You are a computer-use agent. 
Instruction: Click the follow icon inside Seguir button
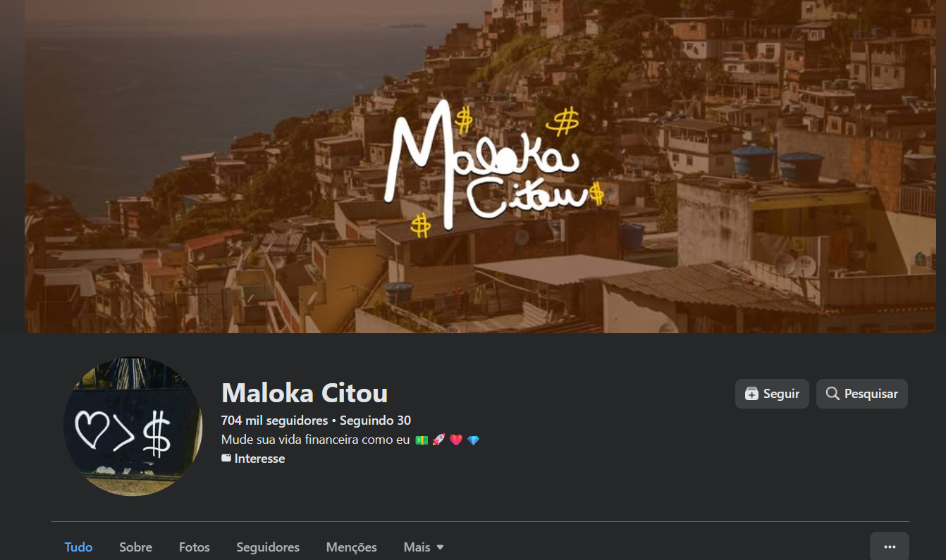(751, 394)
